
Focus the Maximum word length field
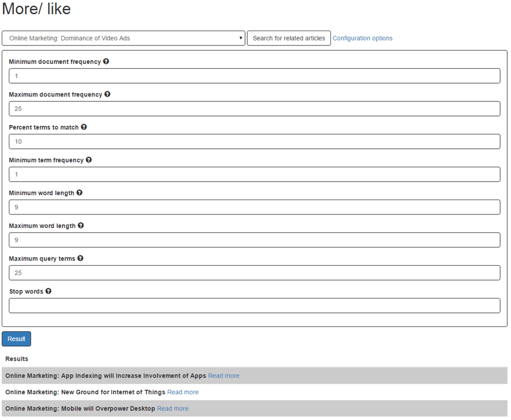tap(254, 240)
